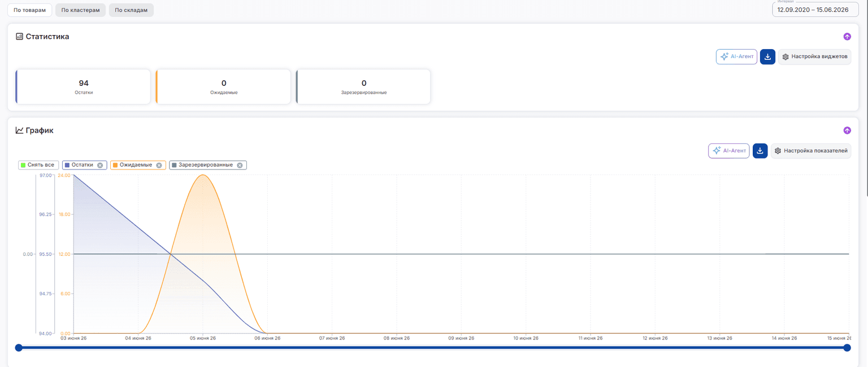Open AI-Агент in statistics section
868x367 pixels.
[x=736, y=57]
